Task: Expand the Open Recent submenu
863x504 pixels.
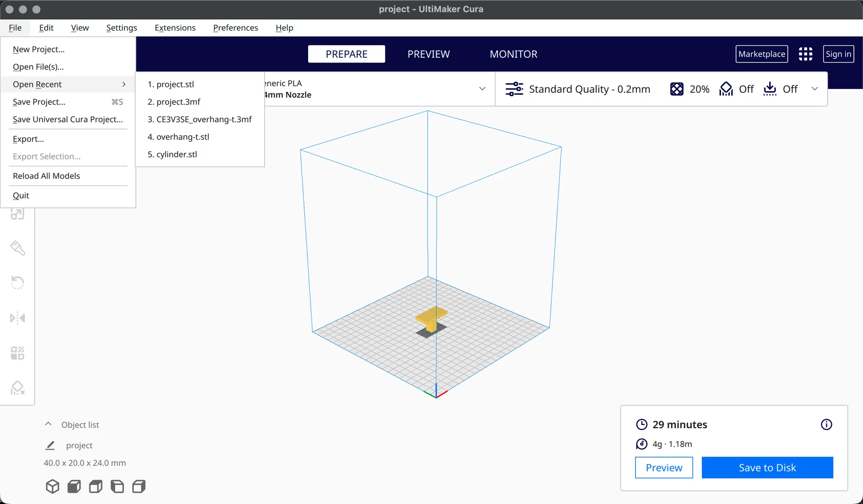Action: (x=68, y=85)
